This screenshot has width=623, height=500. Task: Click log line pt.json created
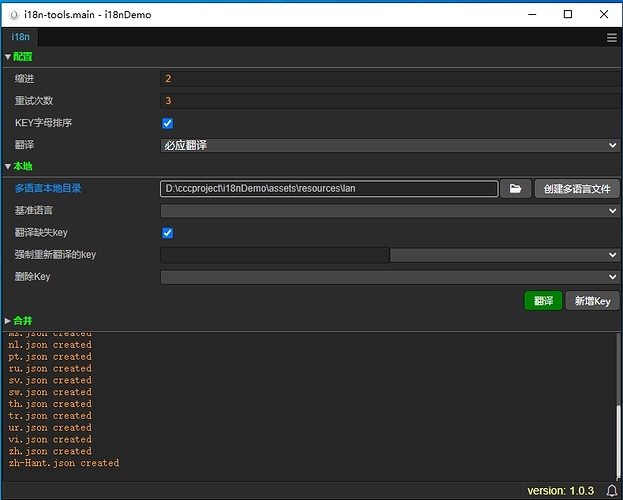coord(50,357)
